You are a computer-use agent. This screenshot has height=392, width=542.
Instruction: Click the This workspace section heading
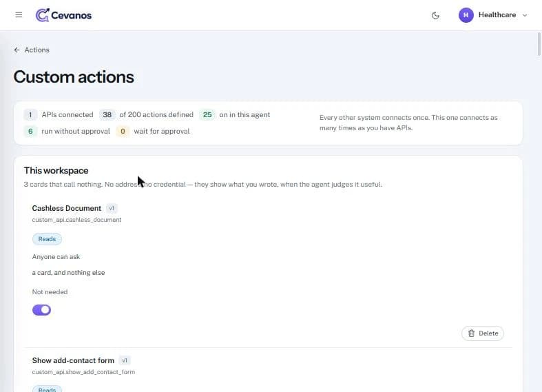[x=56, y=170]
